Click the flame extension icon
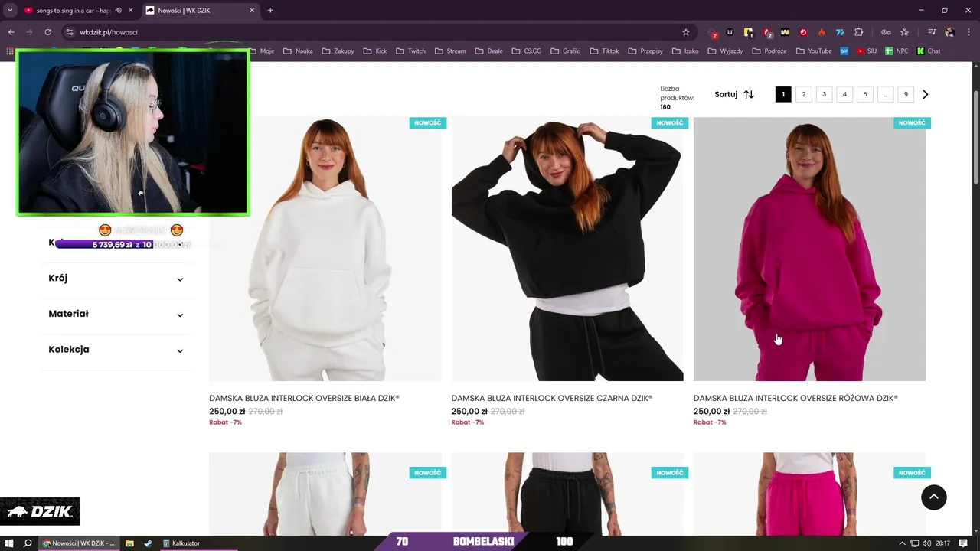The height and width of the screenshot is (551, 980). tap(822, 32)
